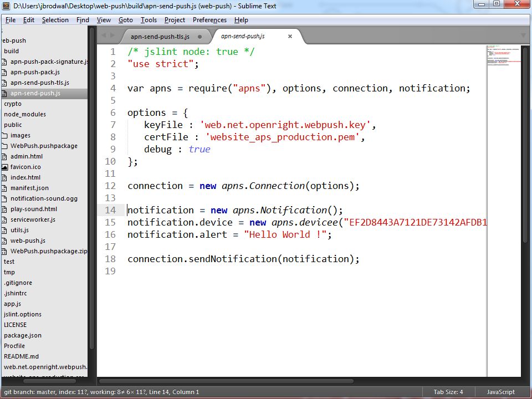
Task: Close the apn-send-push.js tab
Action: tap(290, 37)
